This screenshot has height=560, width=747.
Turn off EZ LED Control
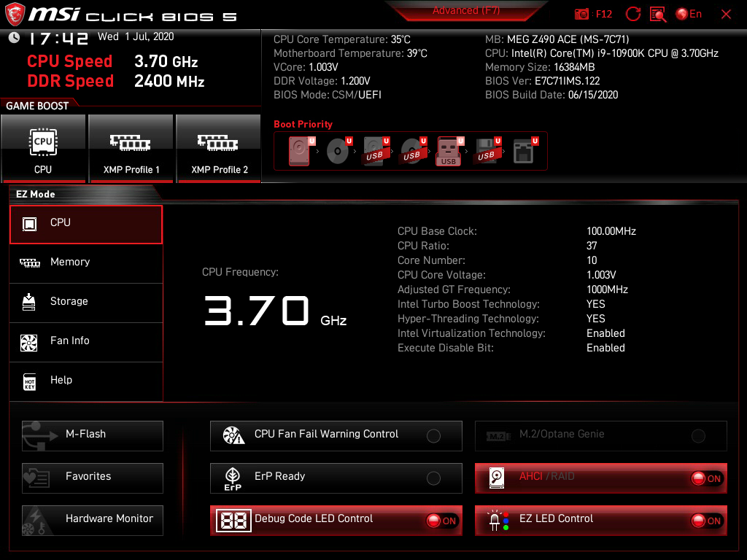705,521
